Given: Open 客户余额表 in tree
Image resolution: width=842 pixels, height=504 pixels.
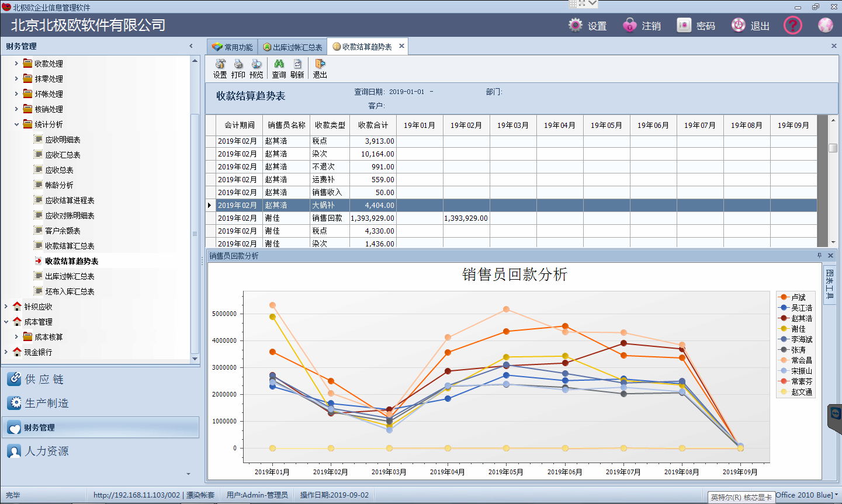Looking at the screenshot, I should point(63,231).
